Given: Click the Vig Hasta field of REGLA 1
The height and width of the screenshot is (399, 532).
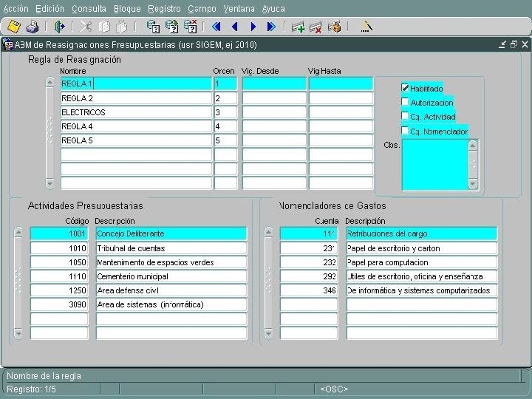Looking at the screenshot, I should point(341,83).
